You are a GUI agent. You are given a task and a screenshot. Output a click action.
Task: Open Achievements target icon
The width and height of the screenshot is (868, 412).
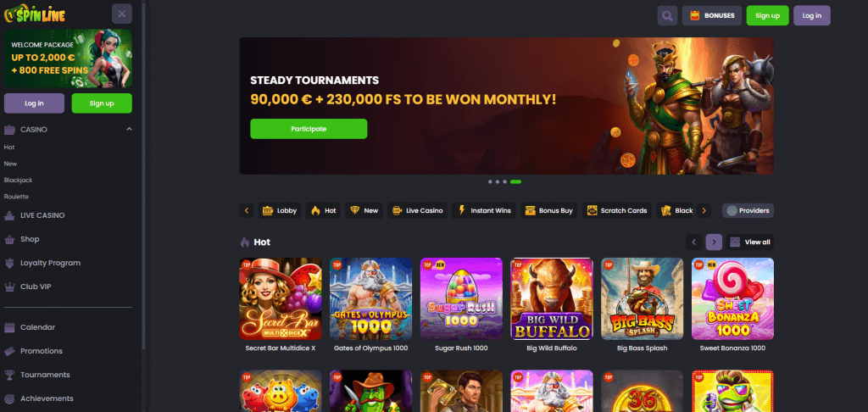(8, 398)
